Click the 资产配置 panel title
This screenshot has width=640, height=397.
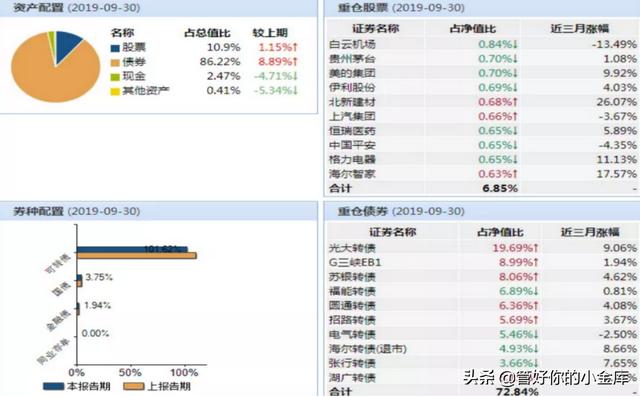click(x=38, y=7)
